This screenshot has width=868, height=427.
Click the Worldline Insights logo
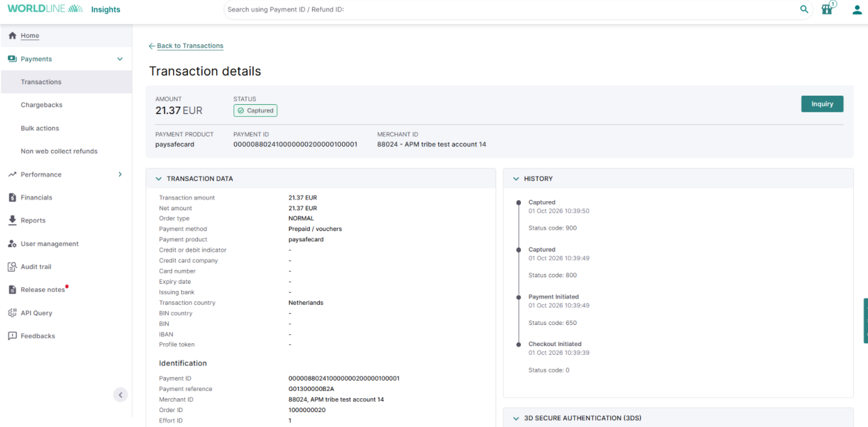point(64,9)
